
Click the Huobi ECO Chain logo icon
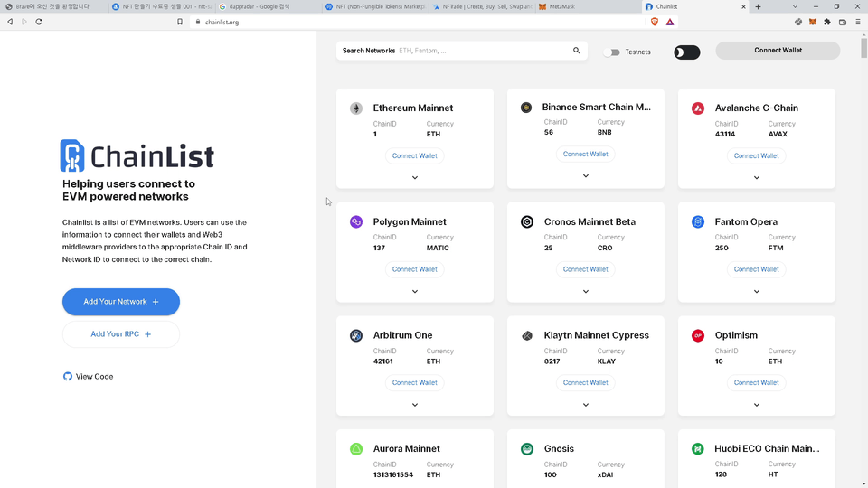point(698,449)
